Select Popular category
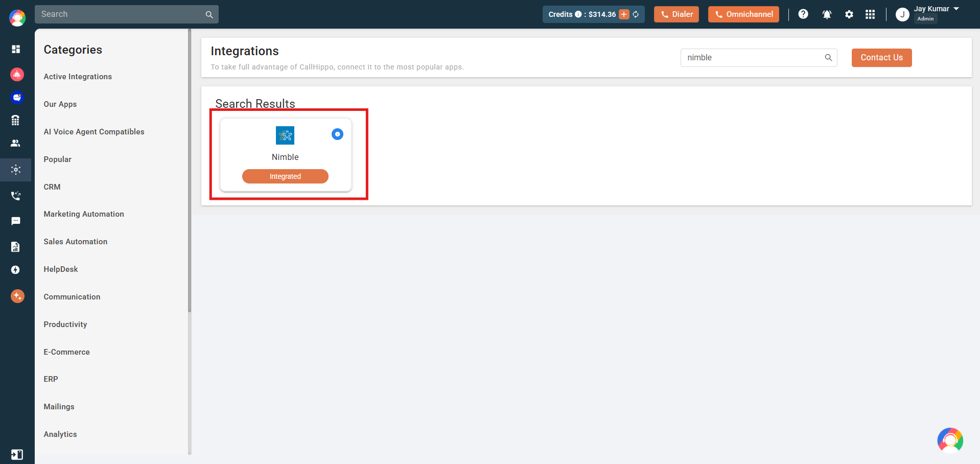 point(58,159)
